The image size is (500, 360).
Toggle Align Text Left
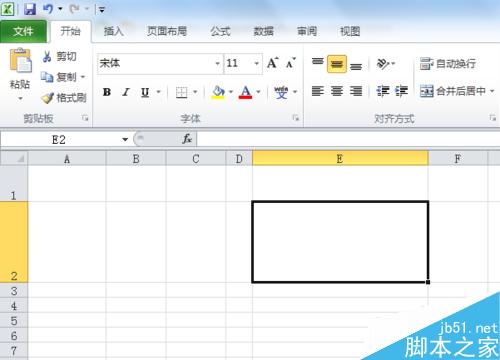[x=318, y=91]
